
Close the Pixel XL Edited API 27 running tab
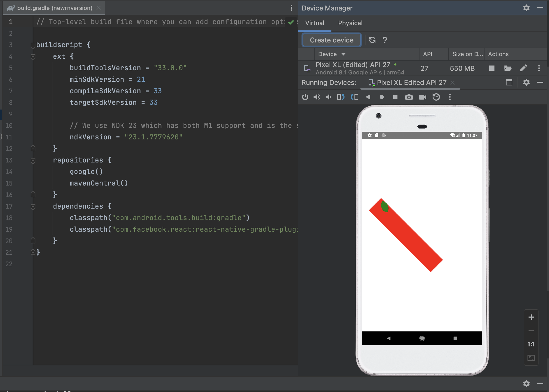coord(453,83)
